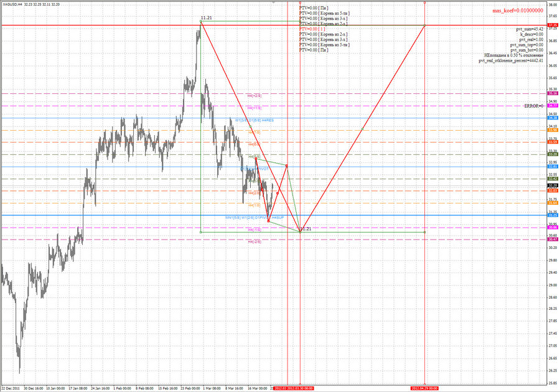This screenshot has height=392, width=560.
Task: Click the red 2012.03.30 08:00 date marker
Action: (x=301, y=388)
